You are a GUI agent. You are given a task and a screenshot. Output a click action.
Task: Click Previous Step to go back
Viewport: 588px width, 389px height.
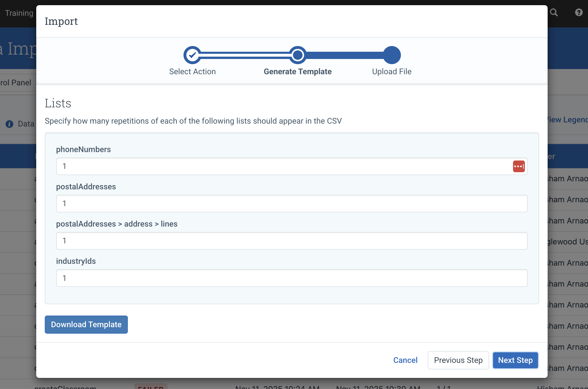pyautogui.click(x=458, y=360)
